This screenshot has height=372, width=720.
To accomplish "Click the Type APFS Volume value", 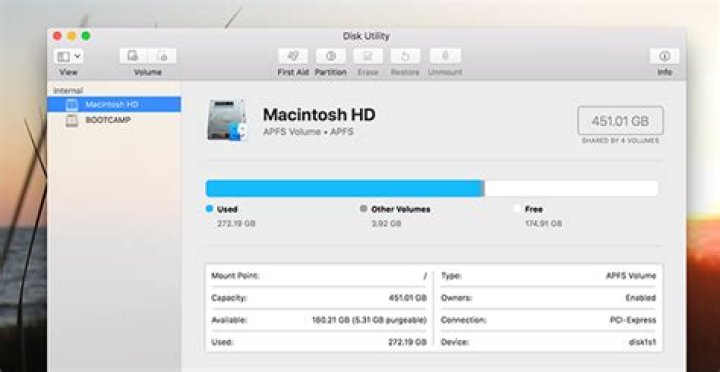I will [631, 276].
